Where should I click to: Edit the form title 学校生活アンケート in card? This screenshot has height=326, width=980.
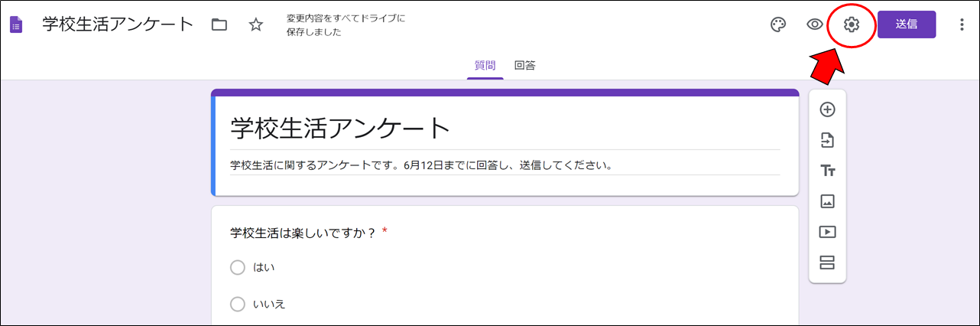click(505, 129)
